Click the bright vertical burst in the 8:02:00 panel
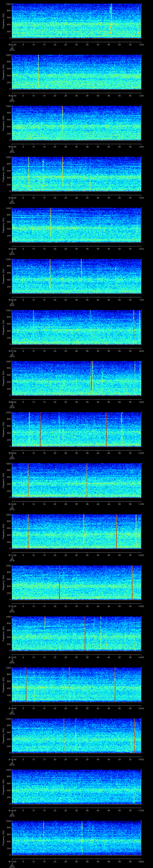 pos(38,71)
